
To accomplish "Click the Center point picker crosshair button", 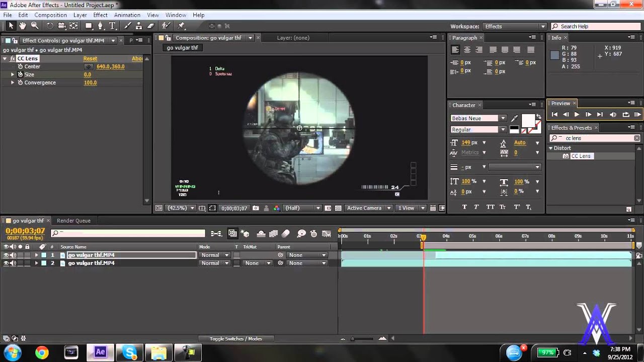I will 89,66.
